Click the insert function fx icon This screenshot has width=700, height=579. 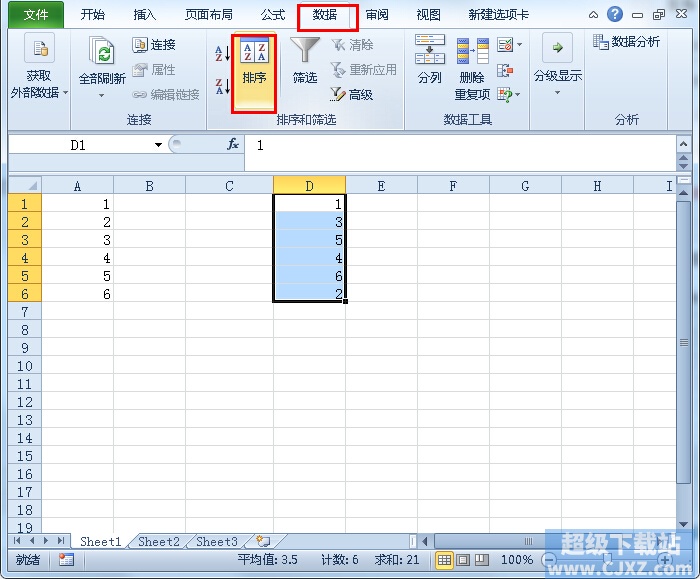(x=233, y=144)
